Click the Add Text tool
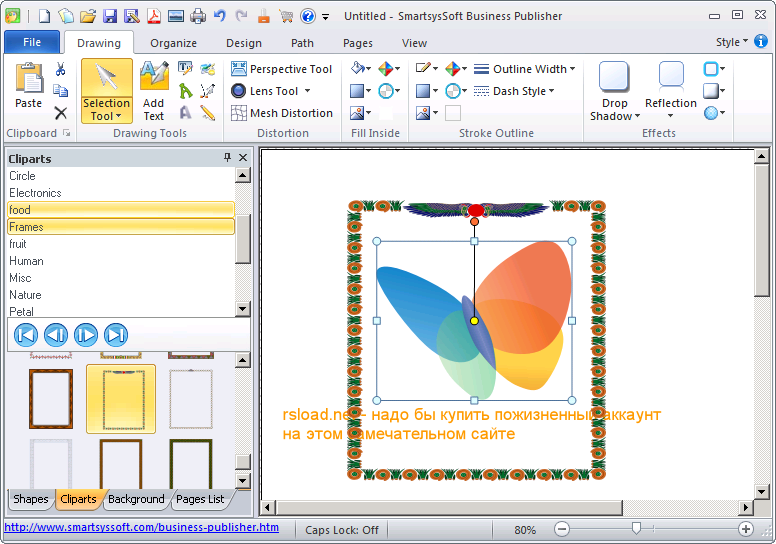This screenshot has height=544, width=776. [154, 90]
